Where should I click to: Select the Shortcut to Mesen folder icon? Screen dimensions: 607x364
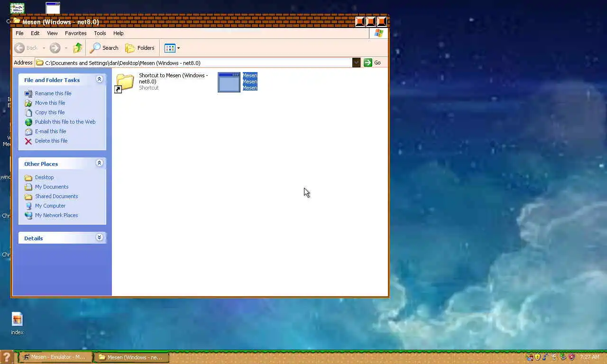(125, 82)
